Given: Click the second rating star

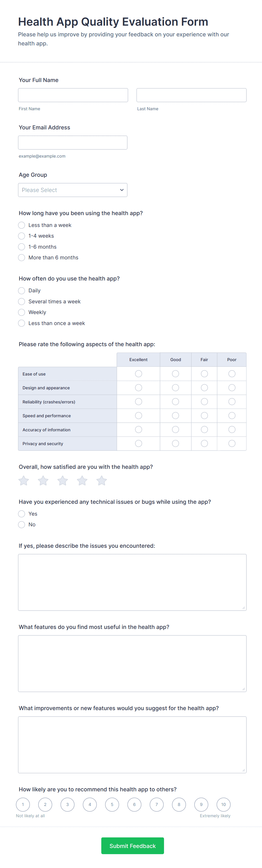Looking at the screenshot, I should (x=43, y=480).
